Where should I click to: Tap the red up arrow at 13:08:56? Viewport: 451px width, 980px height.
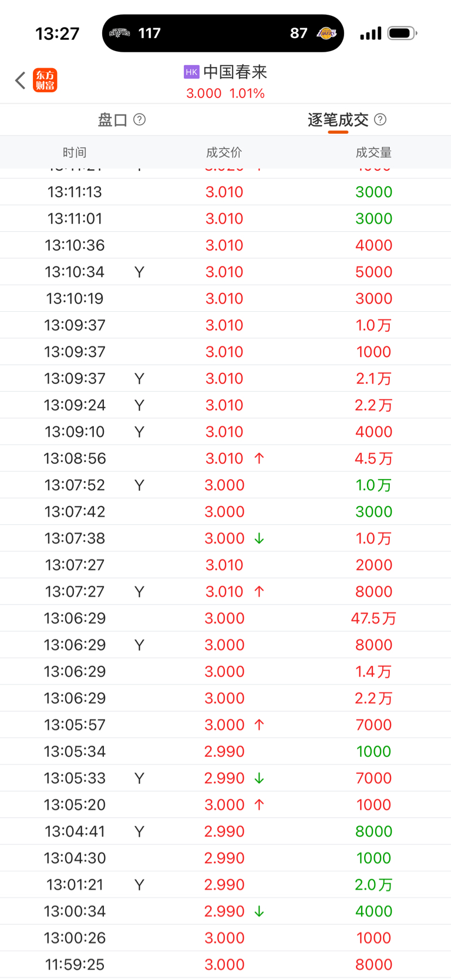[x=259, y=459]
